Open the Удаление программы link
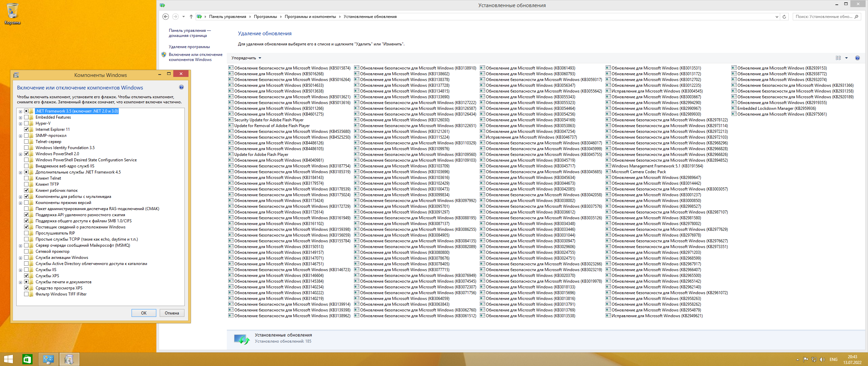This screenshot has height=366, width=868. tap(189, 47)
